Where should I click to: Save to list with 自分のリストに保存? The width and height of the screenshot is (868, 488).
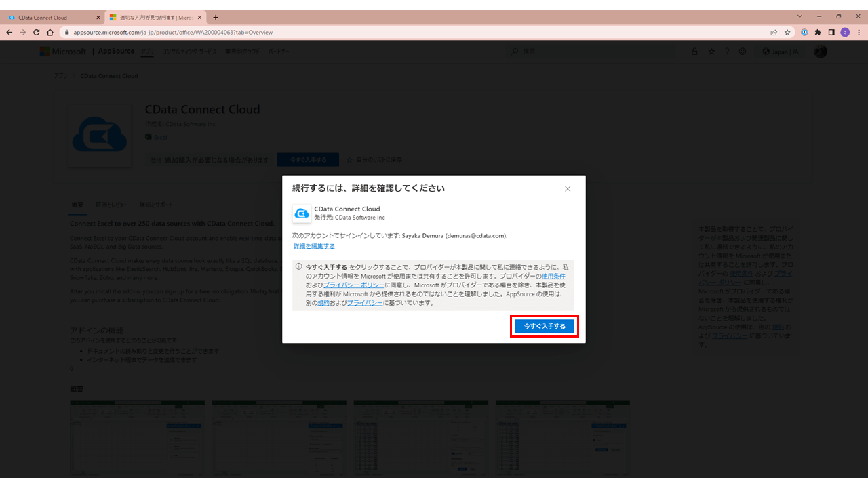[x=374, y=160]
